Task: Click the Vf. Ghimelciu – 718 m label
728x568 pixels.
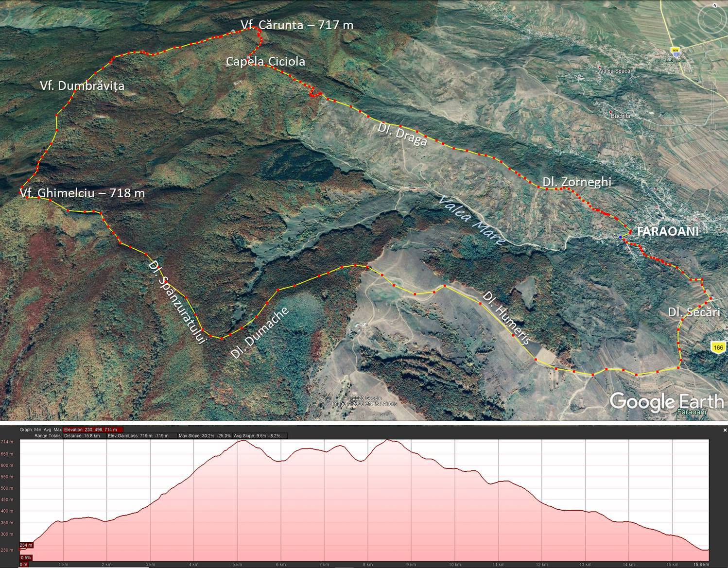Action: [x=83, y=193]
